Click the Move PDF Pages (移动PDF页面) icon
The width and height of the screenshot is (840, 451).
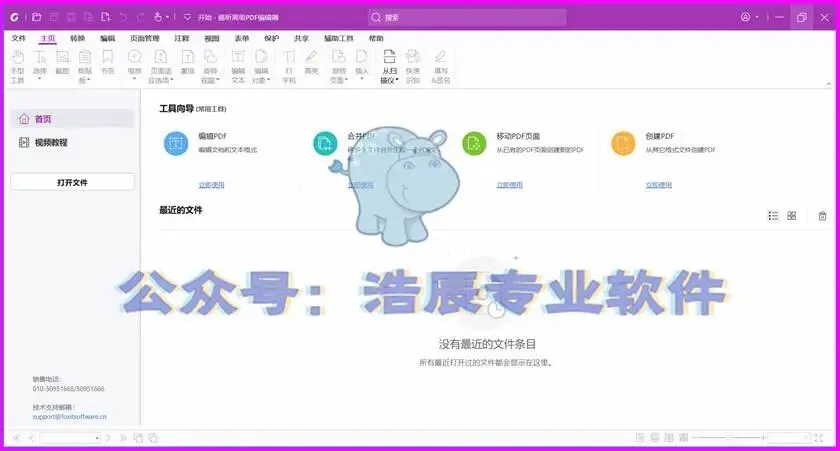pos(474,144)
